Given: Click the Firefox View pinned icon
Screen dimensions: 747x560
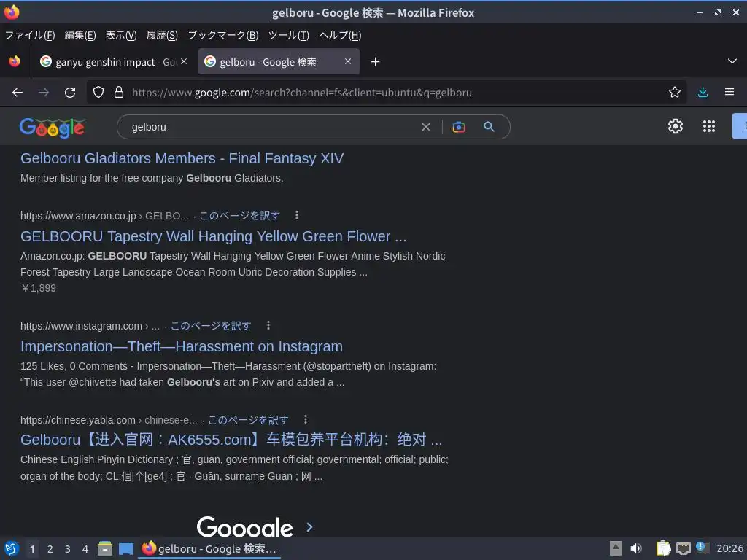Looking at the screenshot, I should (x=15, y=61).
